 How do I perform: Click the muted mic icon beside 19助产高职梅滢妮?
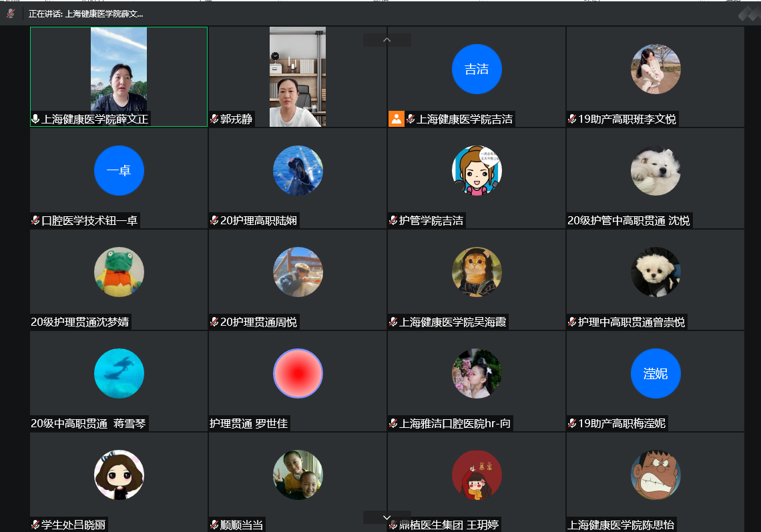point(572,423)
